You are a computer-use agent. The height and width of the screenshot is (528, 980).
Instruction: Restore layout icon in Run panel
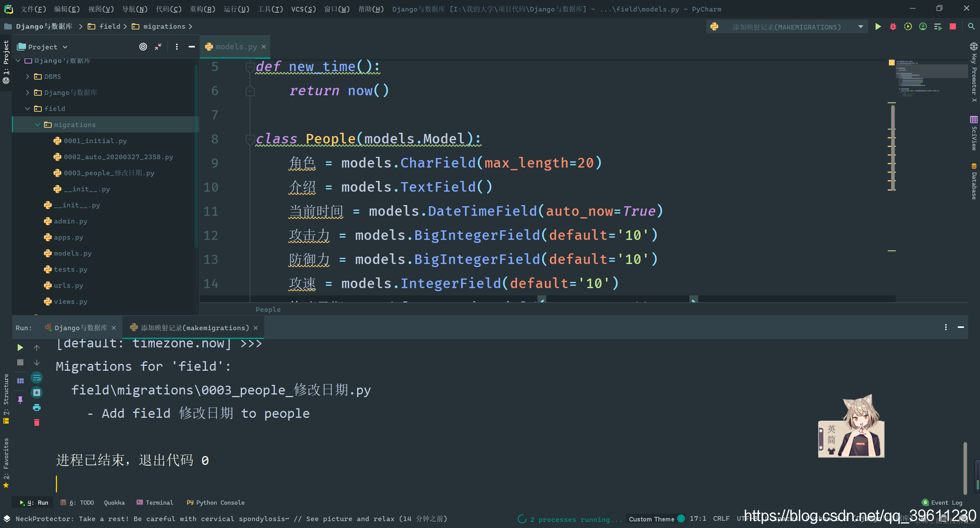click(x=20, y=381)
